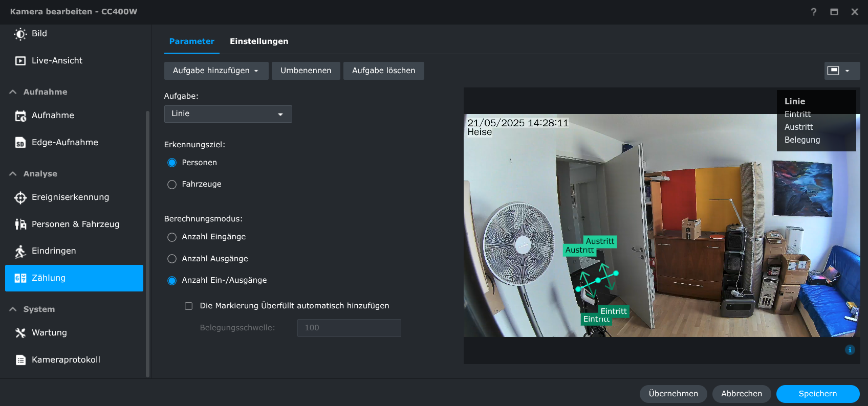Click the Edge-Aufnahme SD card icon
Image resolution: width=868 pixels, height=406 pixels.
pyautogui.click(x=20, y=143)
